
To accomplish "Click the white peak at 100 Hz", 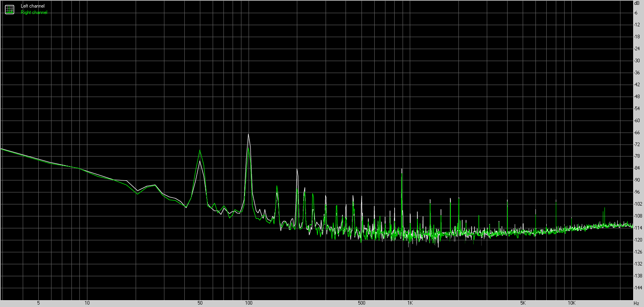I will 249,135.
